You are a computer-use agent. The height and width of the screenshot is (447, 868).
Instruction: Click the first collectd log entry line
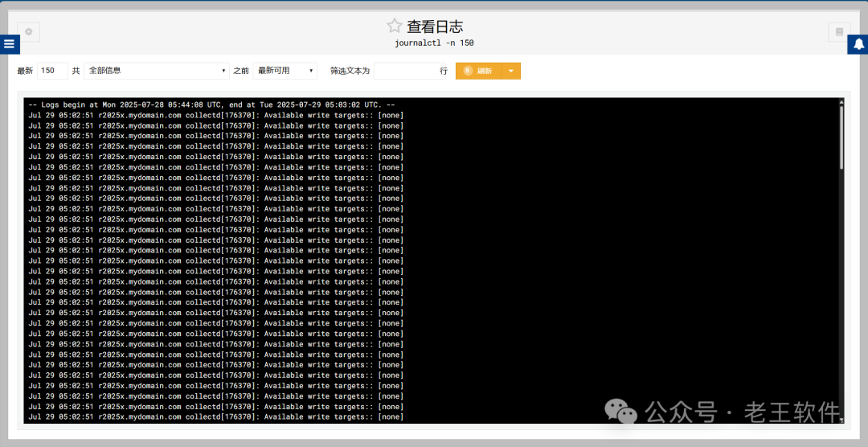[215, 115]
